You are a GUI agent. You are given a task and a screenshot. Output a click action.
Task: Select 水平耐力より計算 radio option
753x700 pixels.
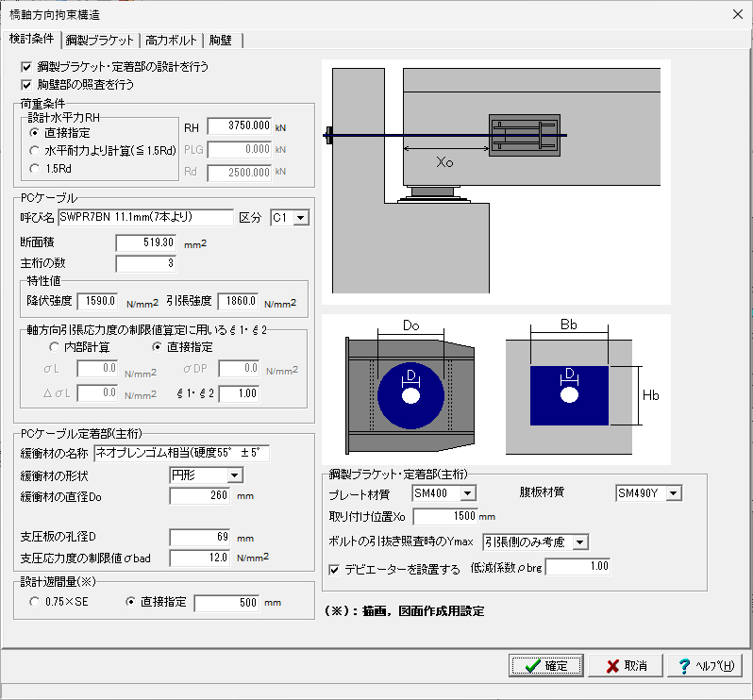click(x=36, y=151)
